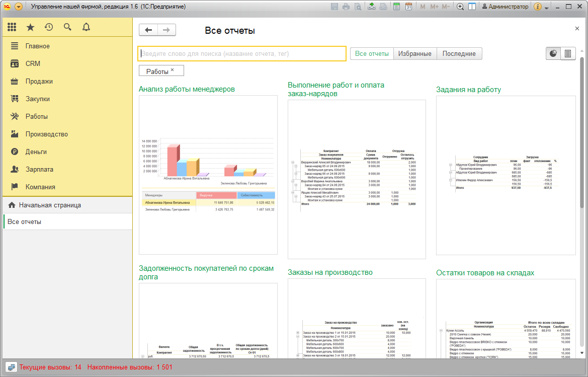Remove the Работы tag filter

pos(173,70)
